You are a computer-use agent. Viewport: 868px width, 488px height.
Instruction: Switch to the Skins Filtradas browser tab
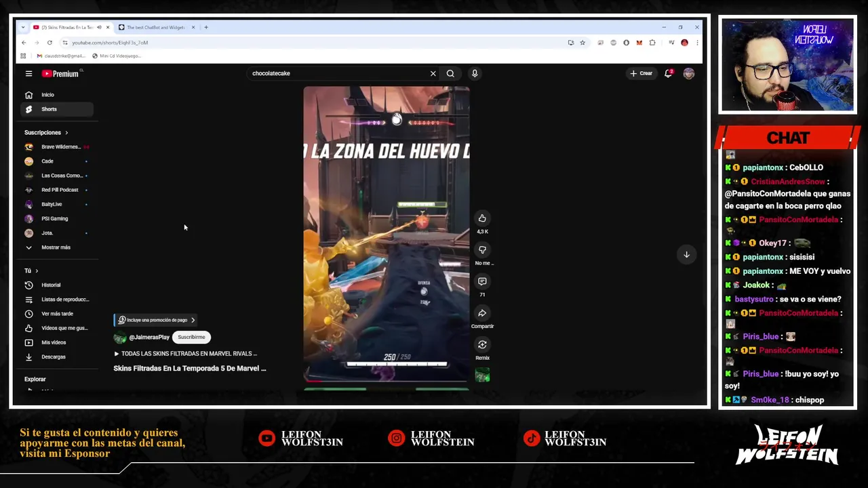(66, 27)
